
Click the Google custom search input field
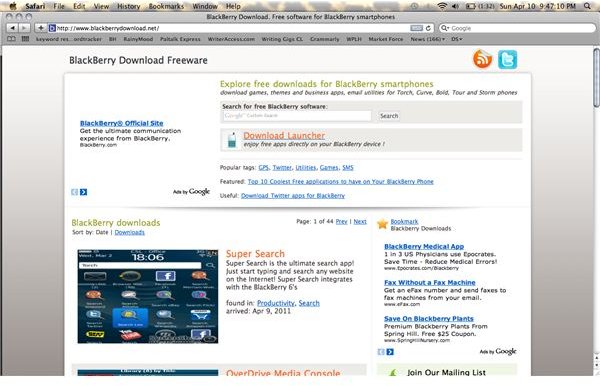tap(297, 116)
